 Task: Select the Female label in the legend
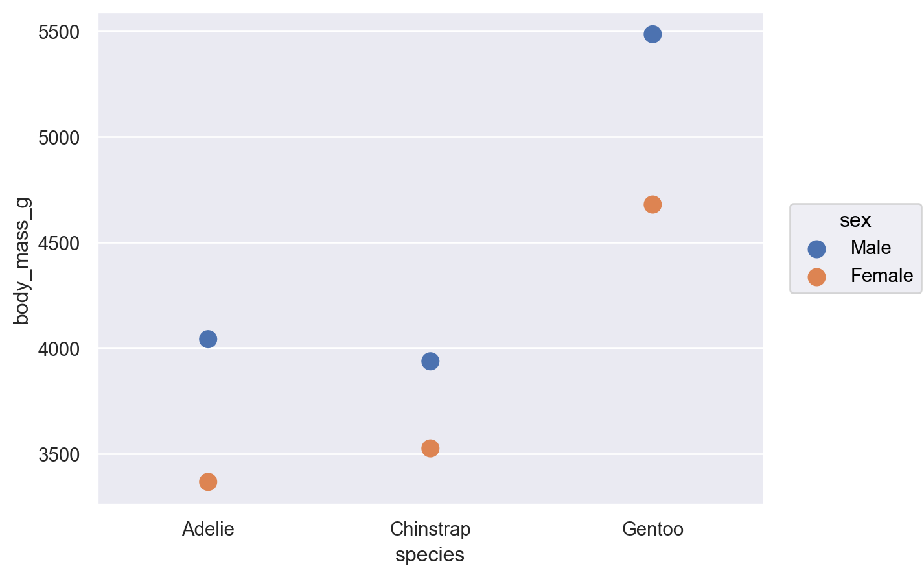[881, 276]
